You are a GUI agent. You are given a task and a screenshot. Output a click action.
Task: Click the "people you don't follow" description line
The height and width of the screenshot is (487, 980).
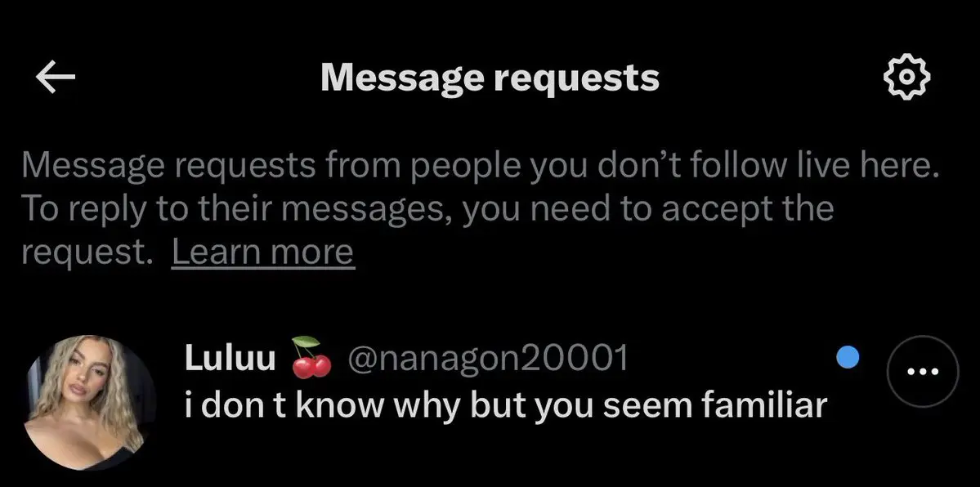(480, 166)
